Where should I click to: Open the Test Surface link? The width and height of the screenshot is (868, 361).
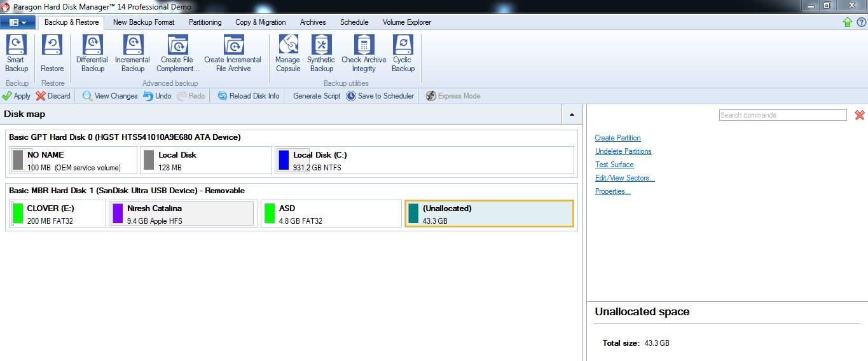tap(614, 165)
